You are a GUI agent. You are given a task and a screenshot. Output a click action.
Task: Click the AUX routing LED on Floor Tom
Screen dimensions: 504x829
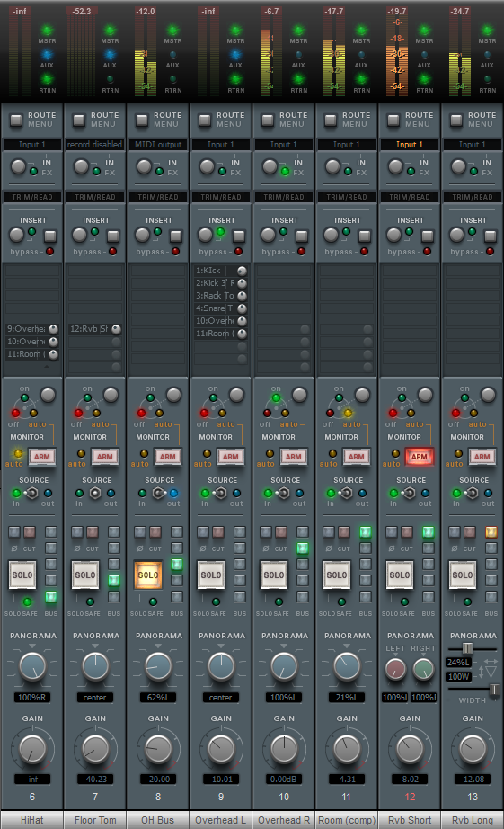(x=110, y=55)
